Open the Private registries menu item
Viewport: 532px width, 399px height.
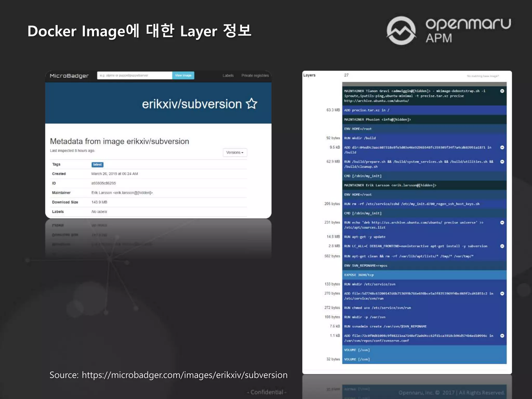coord(255,76)
